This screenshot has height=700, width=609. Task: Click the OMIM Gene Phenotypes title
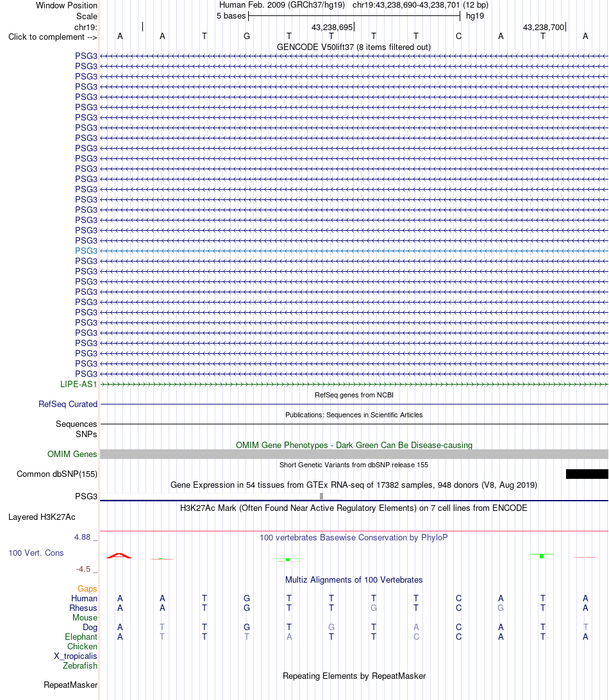(x=354, y=445)
